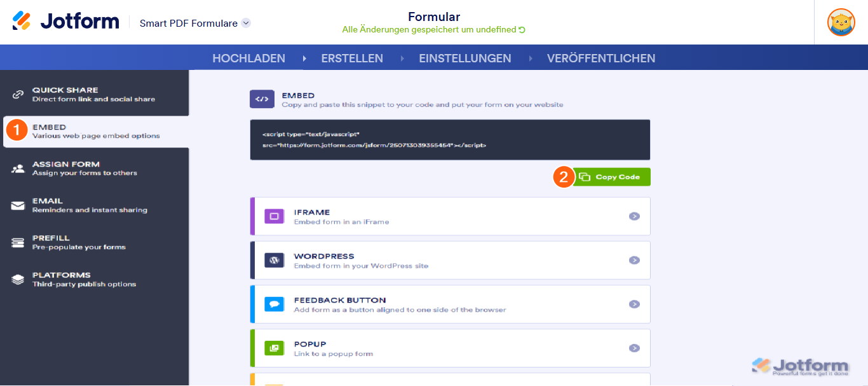868x386 pixels.
Task: Expand the Popup option arrow
Action: click(634, 348)
